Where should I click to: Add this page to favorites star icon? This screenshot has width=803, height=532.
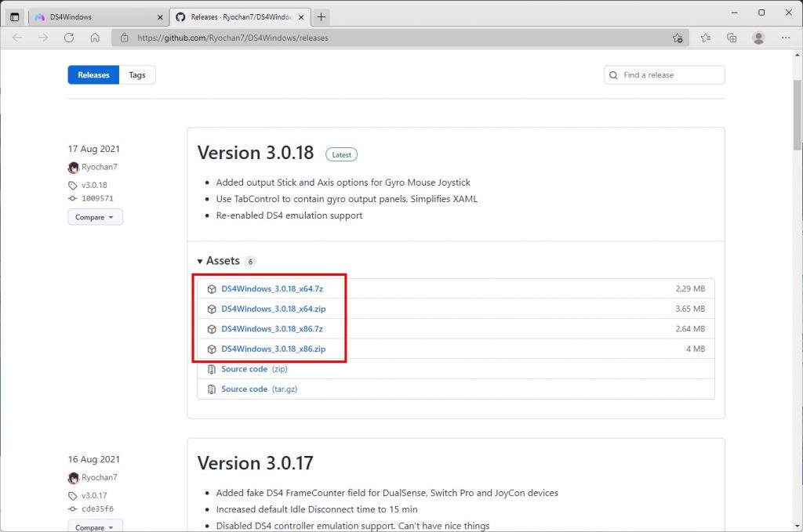click(x=678, y=38)
